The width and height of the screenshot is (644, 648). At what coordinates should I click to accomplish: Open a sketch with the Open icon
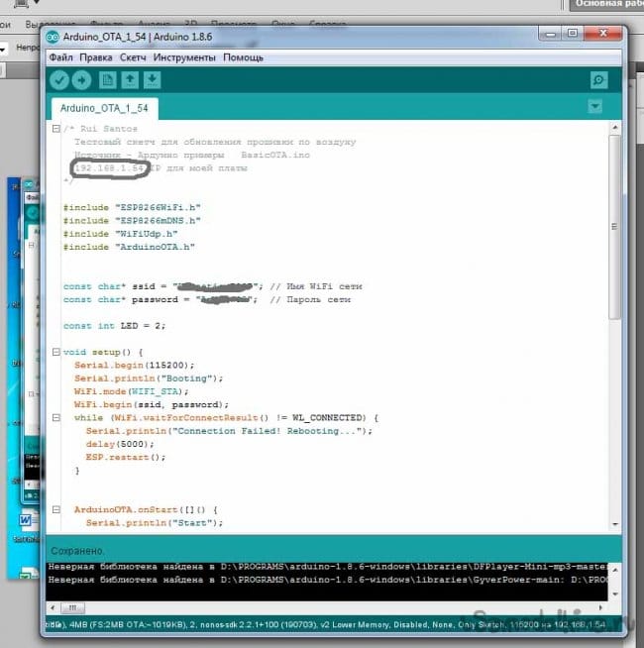click(x=130, y=80)
